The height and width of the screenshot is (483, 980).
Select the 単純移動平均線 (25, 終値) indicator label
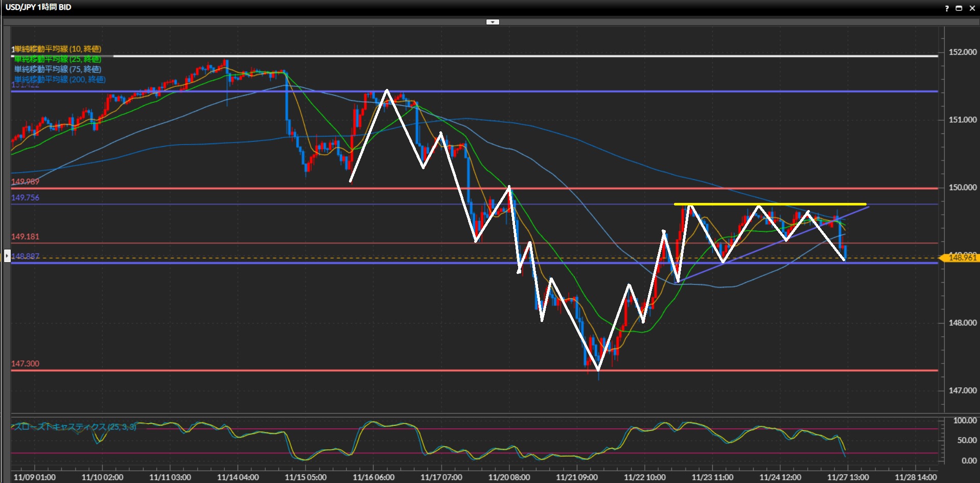pyautogui.click(x=57, y=59)
